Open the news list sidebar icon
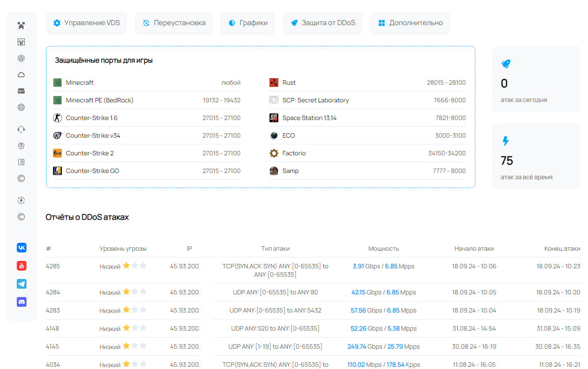The height and width of the screenshot is (369, 588). point(21,162)
